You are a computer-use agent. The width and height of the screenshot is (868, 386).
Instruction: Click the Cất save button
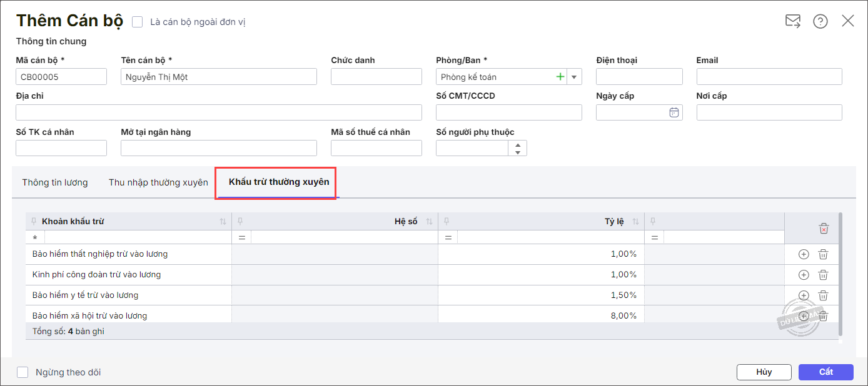(826, 372)
